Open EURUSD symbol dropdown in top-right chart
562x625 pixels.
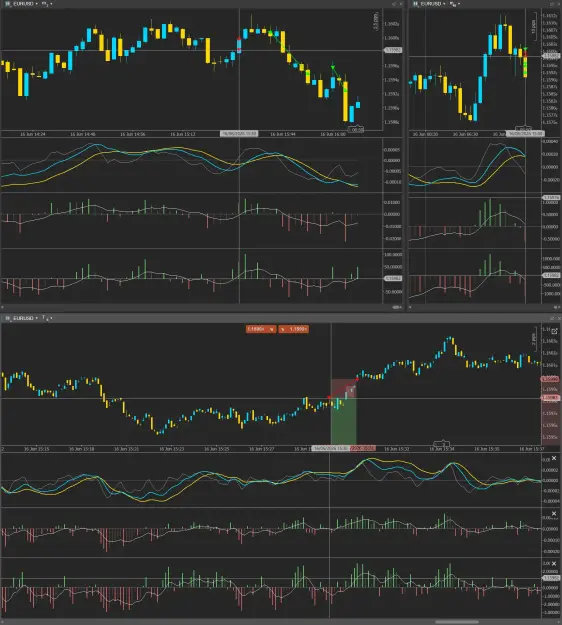click(x=434, y=4)
